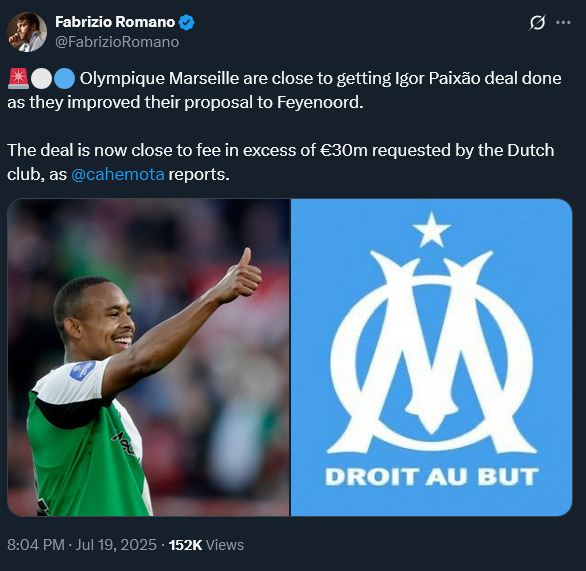The image size is (586, 571).
Task: Click the DROIT AU BUT motto text
Action: coord(432,477)
